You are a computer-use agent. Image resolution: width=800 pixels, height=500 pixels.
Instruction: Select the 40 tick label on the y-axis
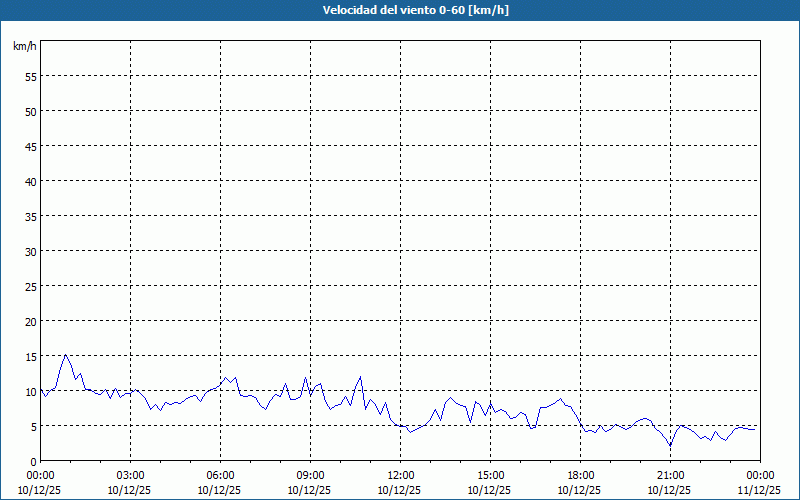coord(31,181)
